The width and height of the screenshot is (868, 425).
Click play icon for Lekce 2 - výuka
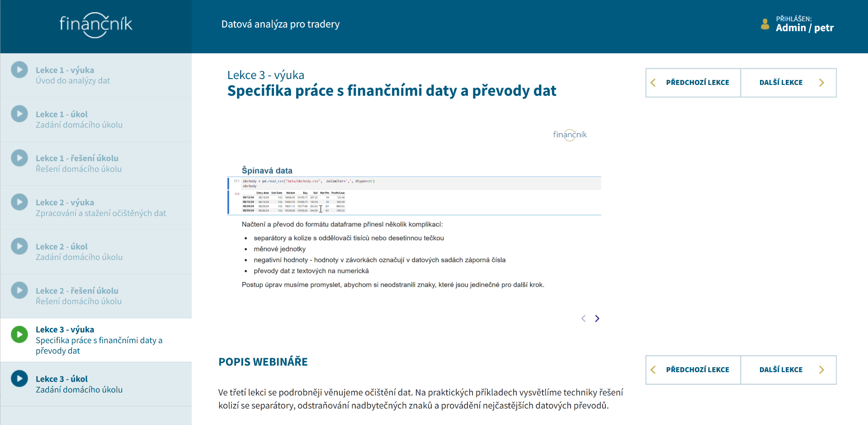coord(19,202)
